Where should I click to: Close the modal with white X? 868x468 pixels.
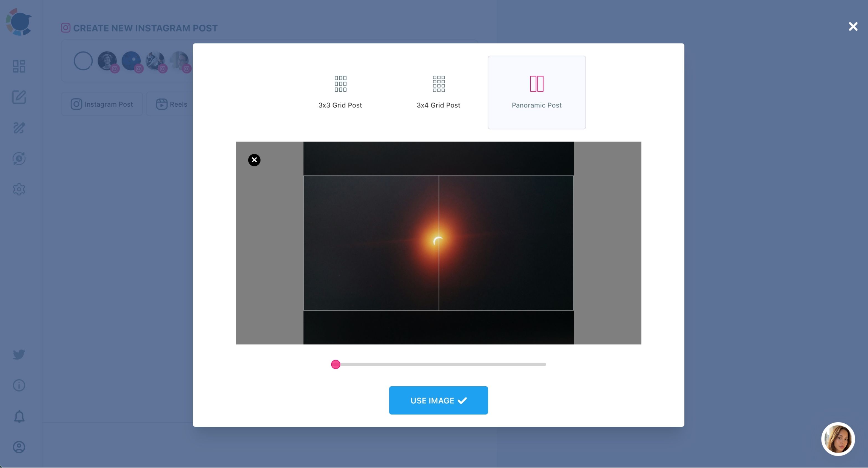pyautogui.click(x=853, y=27)
